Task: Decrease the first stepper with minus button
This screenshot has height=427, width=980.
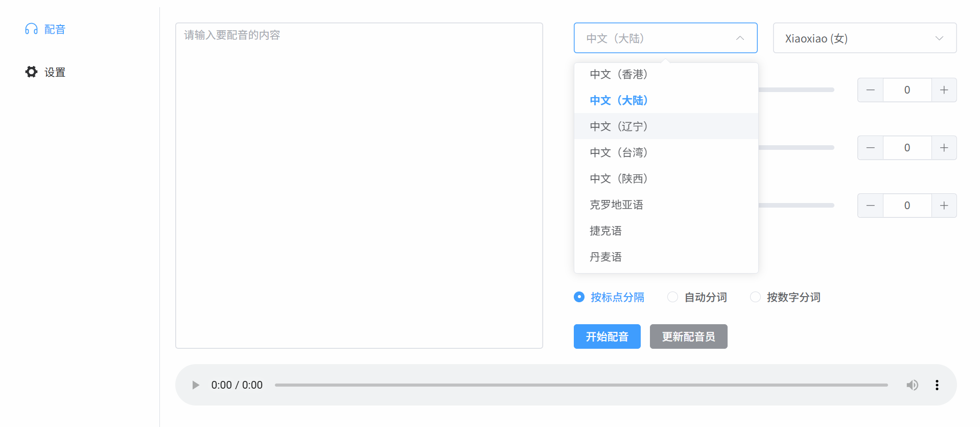Action: (871, 90)
